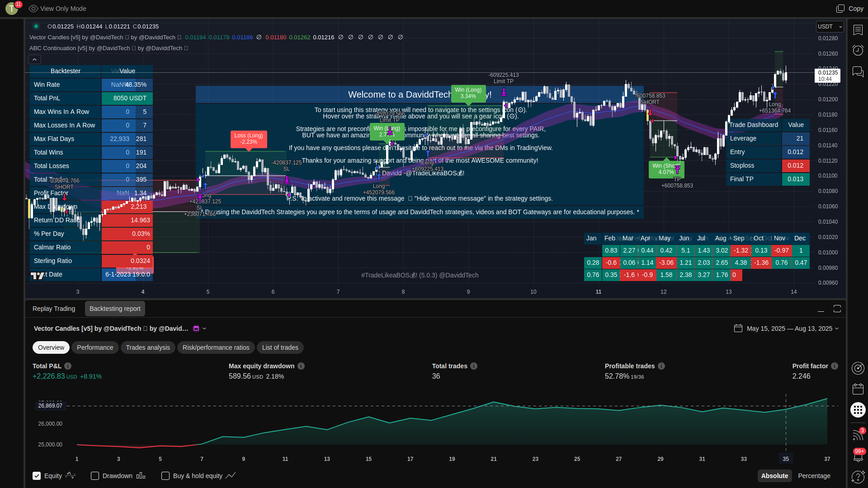Select the Overview tab
Viewport: 868px width, 488px height.
51,347
